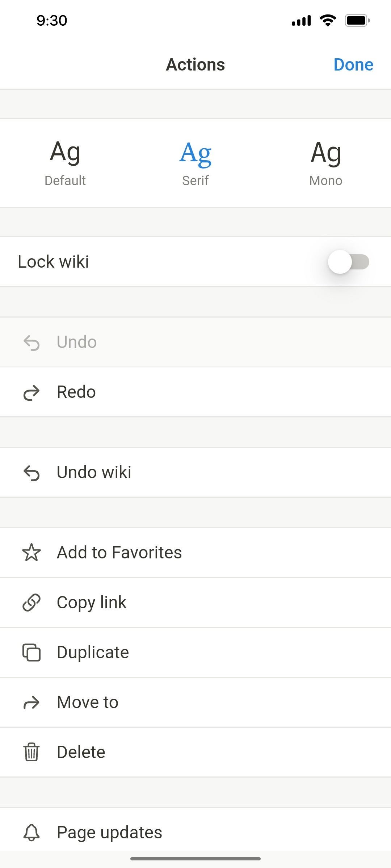Viewport: 391px width, 868px height.
Task: Click Add to Favorites
Action: [119, 552]
